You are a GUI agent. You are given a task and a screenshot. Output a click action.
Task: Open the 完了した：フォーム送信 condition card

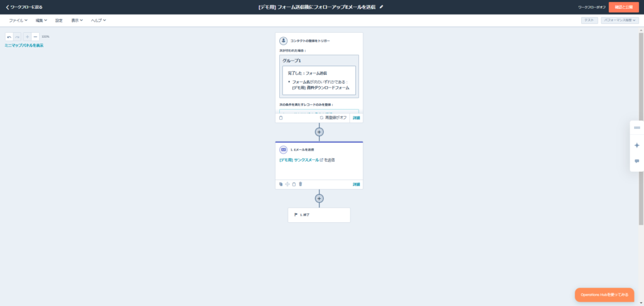(x=319, y=80)
